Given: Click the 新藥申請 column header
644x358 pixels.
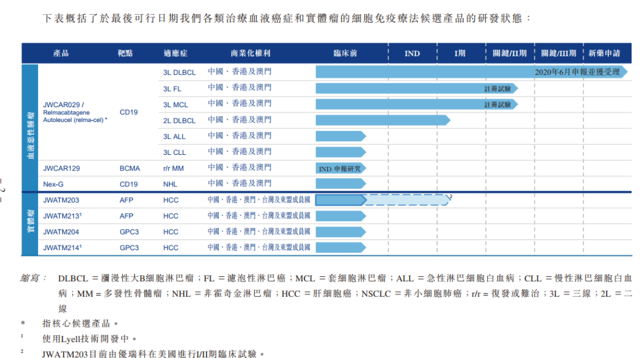Looking at the screenshot, I should tap(604, 53).
